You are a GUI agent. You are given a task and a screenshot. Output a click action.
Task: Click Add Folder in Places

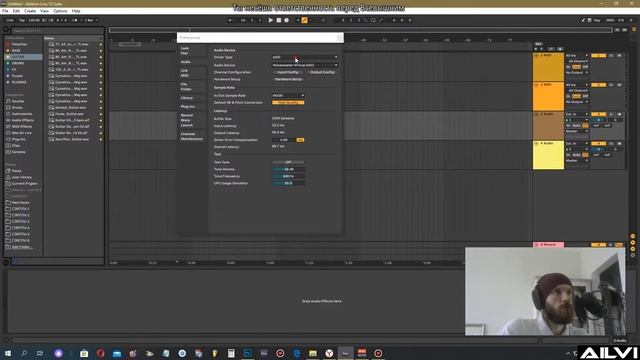22,247
